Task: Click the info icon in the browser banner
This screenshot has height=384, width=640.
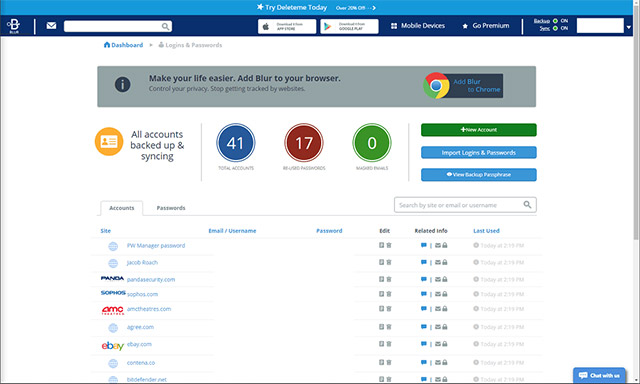Action: click(x=122, y=84)
